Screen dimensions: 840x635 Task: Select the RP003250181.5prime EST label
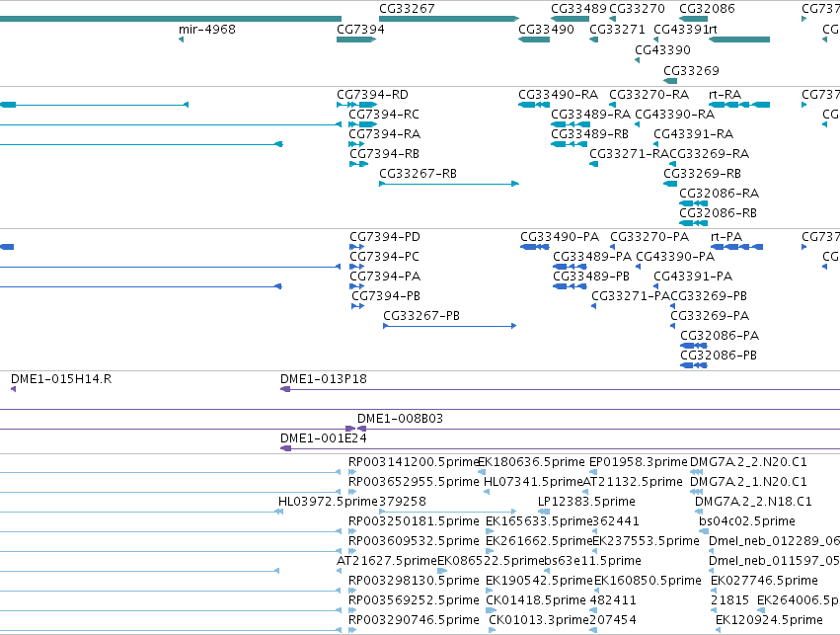point(414,522)
